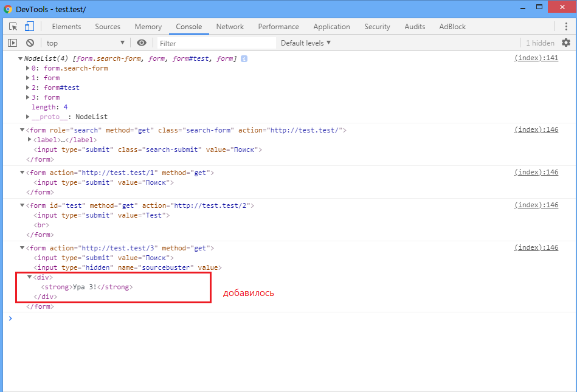The width and height of the screenshot is (577, 392).
Task: Close the DevTools window
Action: tap(562, 7)
